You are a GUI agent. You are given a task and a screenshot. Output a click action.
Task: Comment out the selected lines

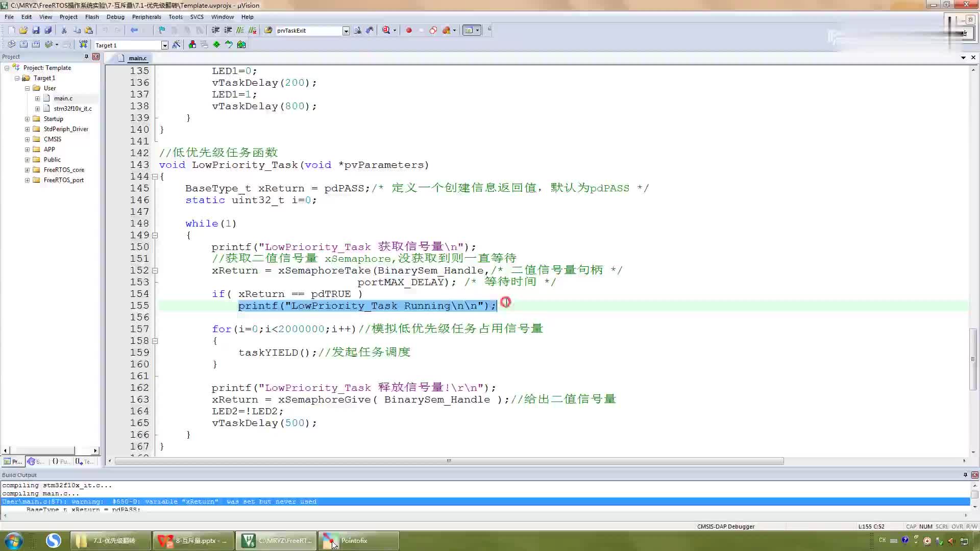tap(240, 30)
